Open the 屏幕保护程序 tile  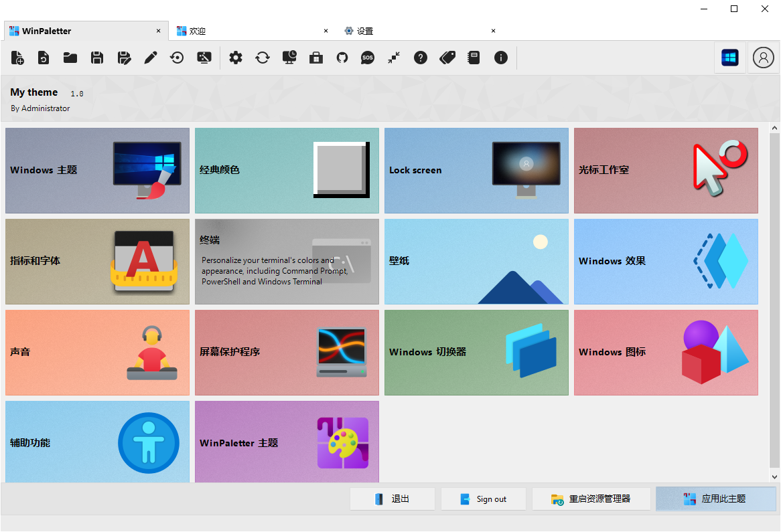(287, 353)
